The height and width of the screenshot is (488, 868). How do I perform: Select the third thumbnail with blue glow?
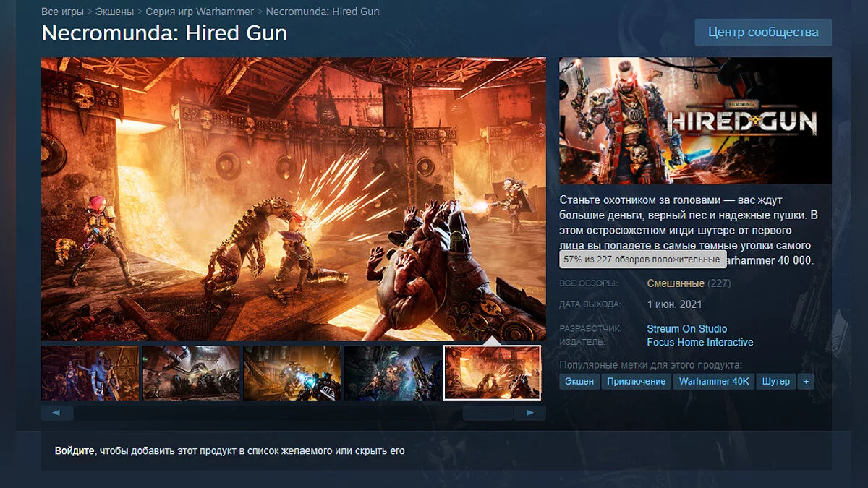click(x=292, y=373)
